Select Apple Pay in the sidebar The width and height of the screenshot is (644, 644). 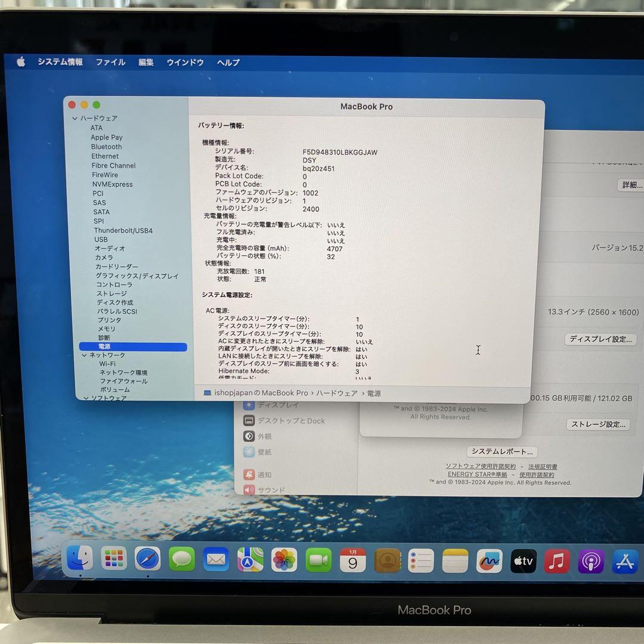click(106, 137)
